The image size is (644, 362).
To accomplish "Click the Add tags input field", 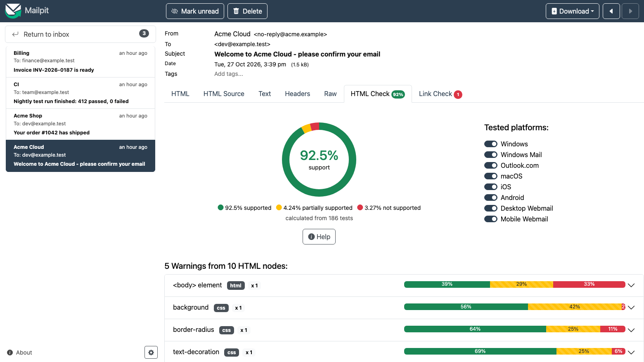I will (x=228, y=74).
